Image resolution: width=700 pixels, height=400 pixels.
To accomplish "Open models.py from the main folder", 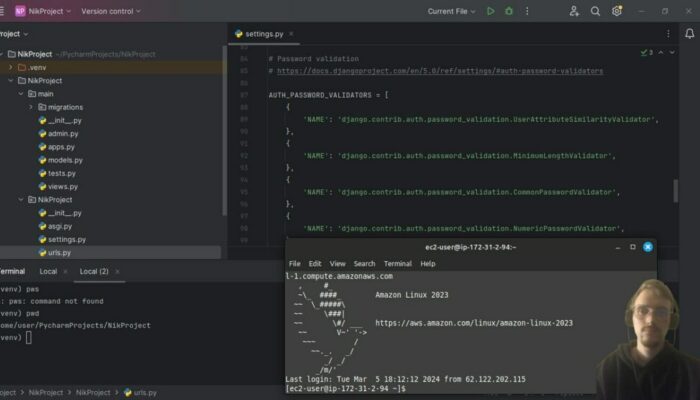I will 65,160.
